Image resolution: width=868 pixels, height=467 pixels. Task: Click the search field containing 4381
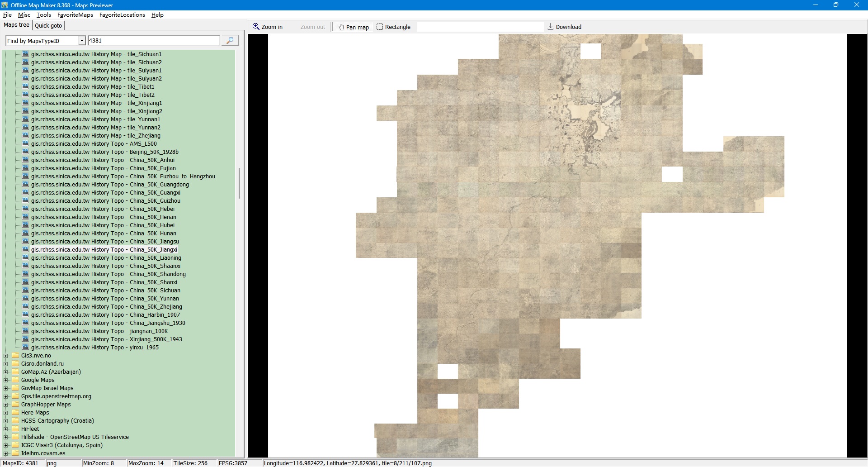pos(154,41)
